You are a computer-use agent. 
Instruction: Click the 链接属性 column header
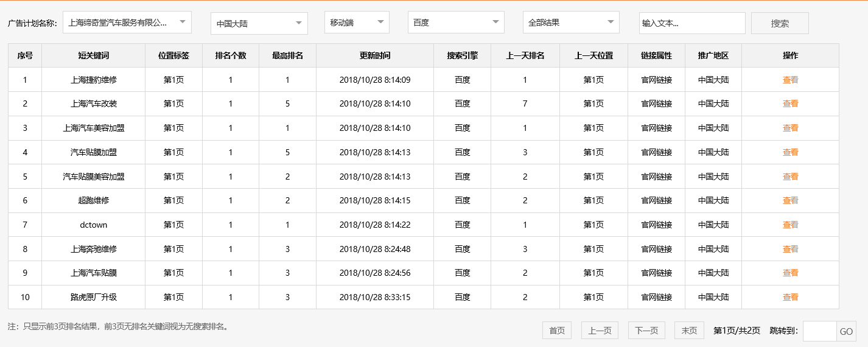656,55
